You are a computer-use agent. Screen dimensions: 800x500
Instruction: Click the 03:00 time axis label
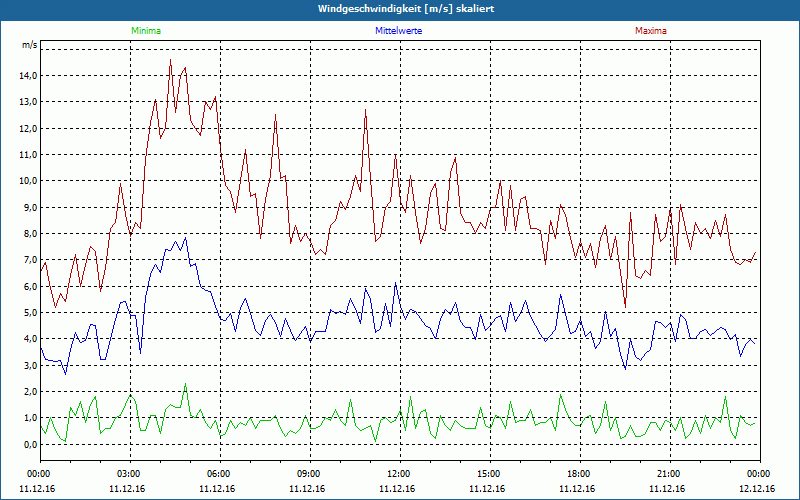coord(130,474)
